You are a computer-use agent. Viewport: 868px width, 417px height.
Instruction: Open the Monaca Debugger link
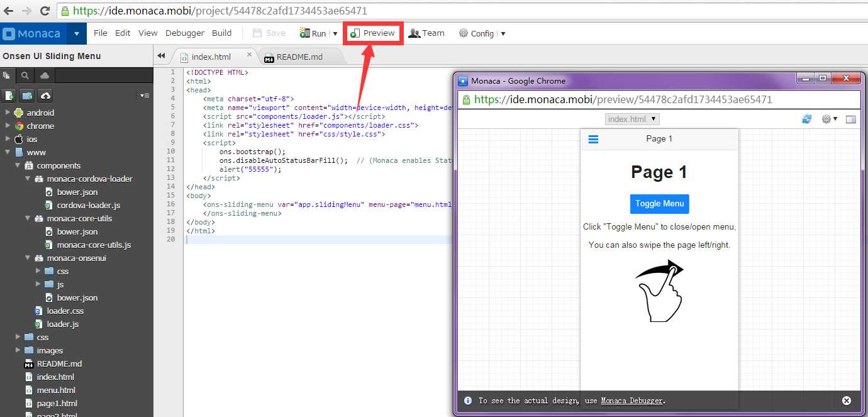point(632,401)
